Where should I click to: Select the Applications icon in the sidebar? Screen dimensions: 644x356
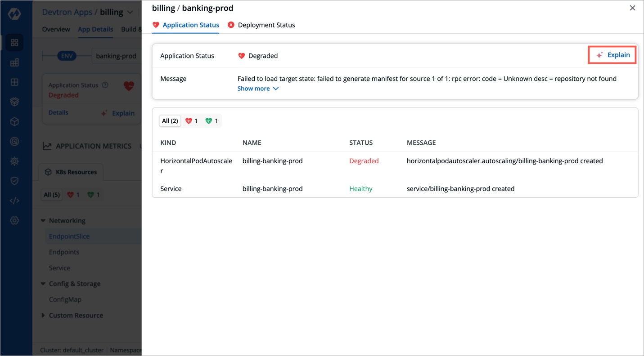14,42
